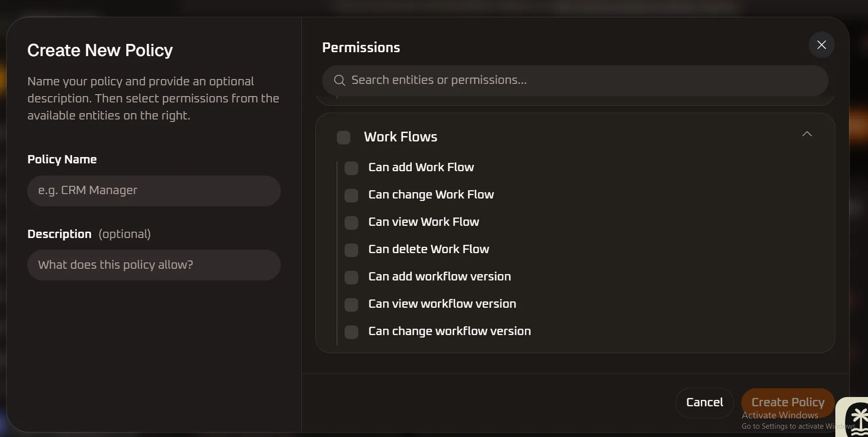
Task: Click the palm tree logo icon
Action: click(859, 420)
